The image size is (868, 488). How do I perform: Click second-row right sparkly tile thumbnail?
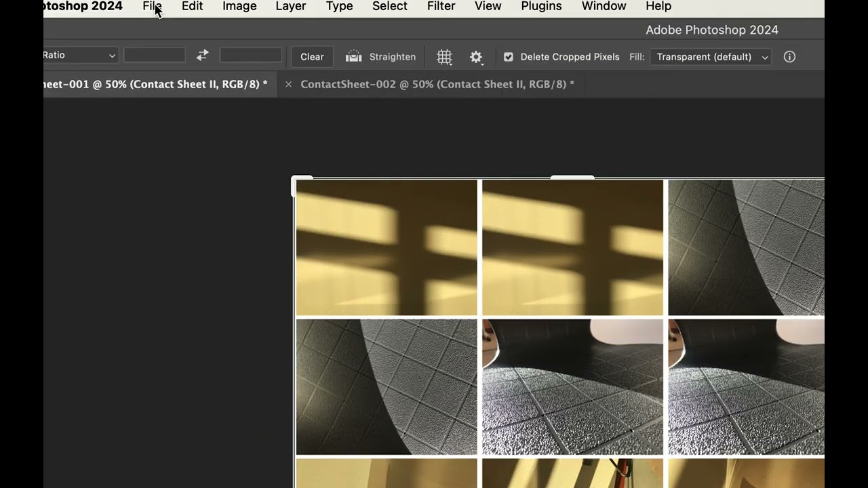(746, 387)
